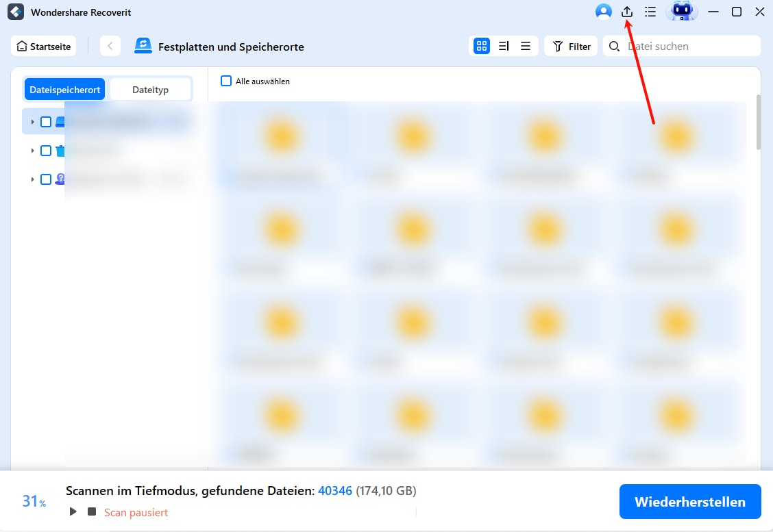Viewport: 773px width, 532px height.
Task: Maximize the Recoverit window
Action: (737, 12)
